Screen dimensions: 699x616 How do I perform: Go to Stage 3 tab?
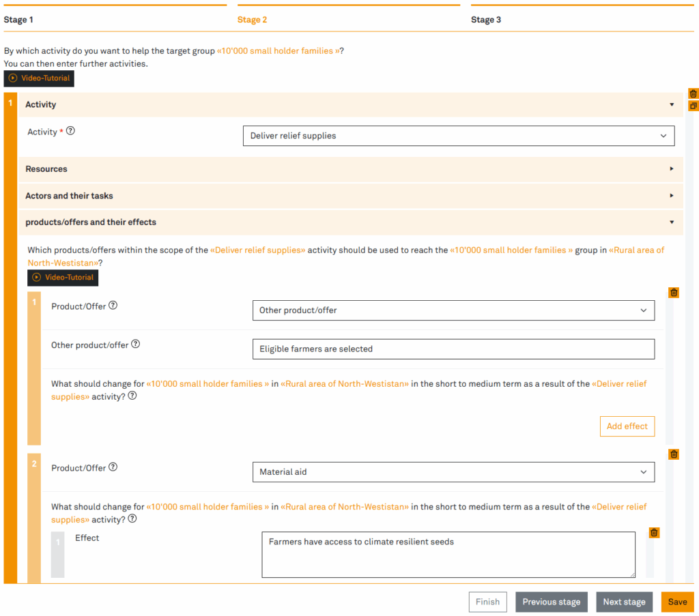[x=486, y=20]
